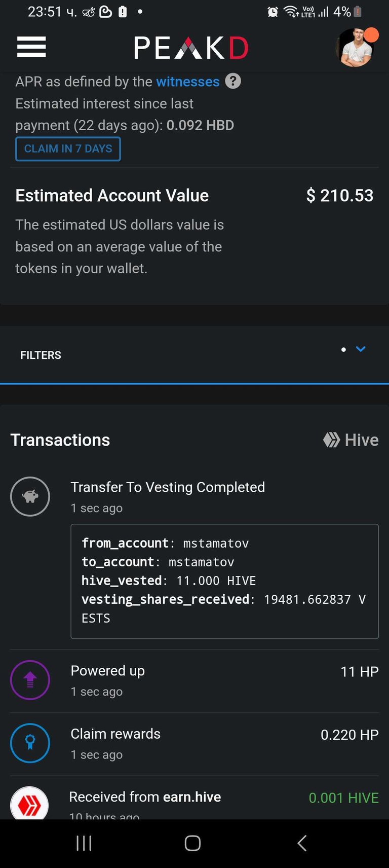Viewport: 389px width, 868px height.
Task: Tap the Android back arrow
Action: coord(302,843)
